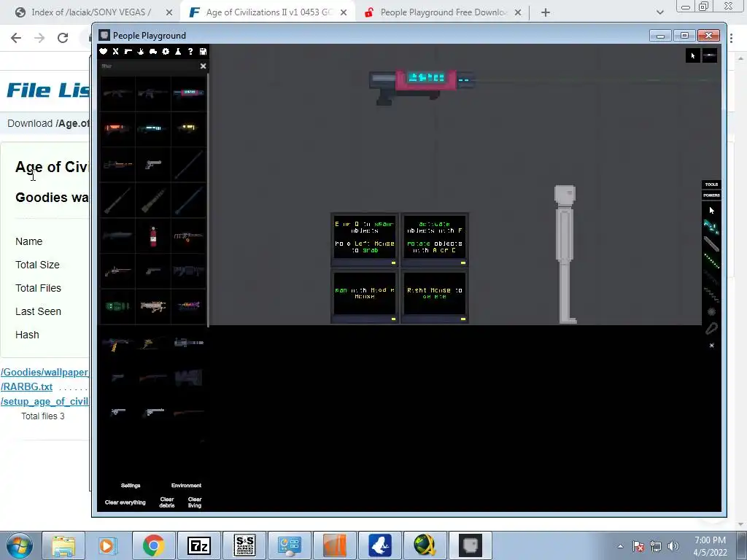Select the green dotted wire tool
Viewport: 747px width, 560px height.
click(711, 261)
